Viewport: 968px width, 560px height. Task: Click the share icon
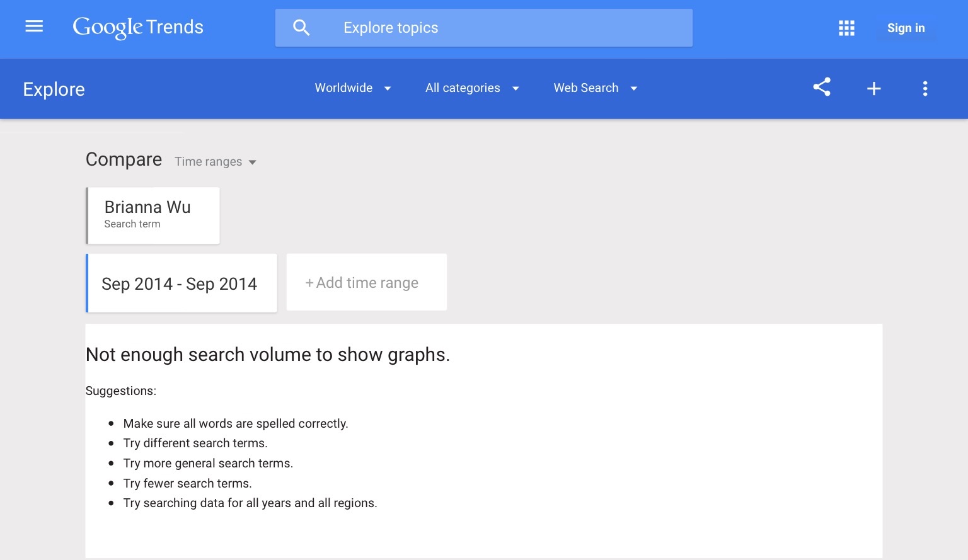tap(822, 87)
